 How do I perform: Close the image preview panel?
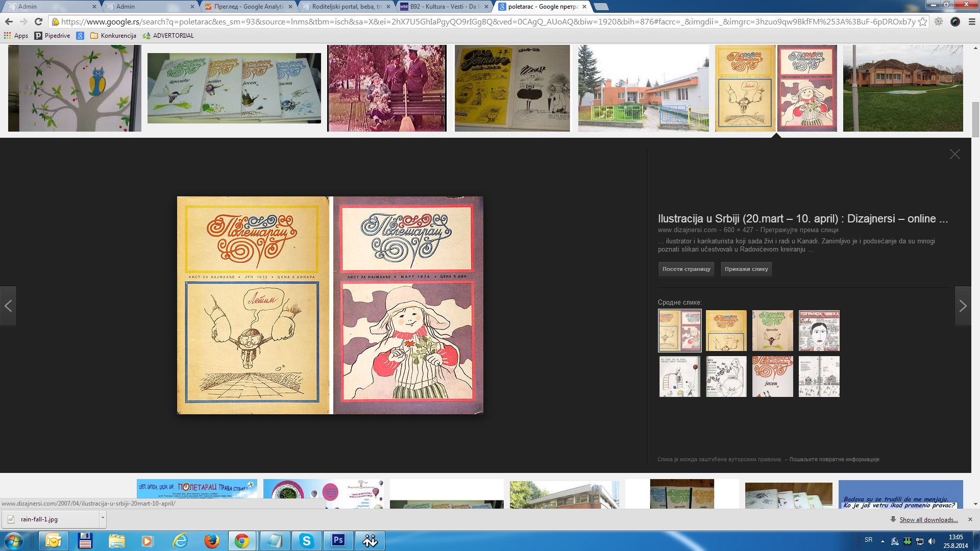click(x=954, y=154)
